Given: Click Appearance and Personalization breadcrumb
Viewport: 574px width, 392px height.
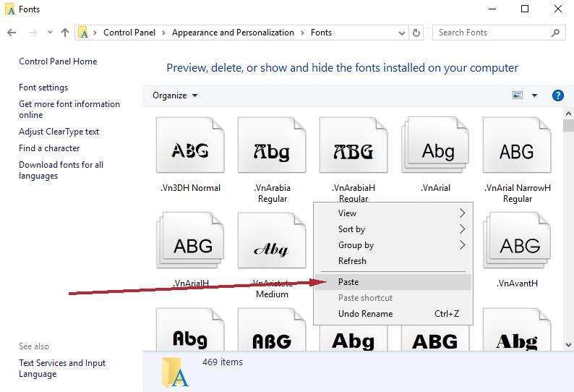Looking at the screenshot, I should coord(233,33).
